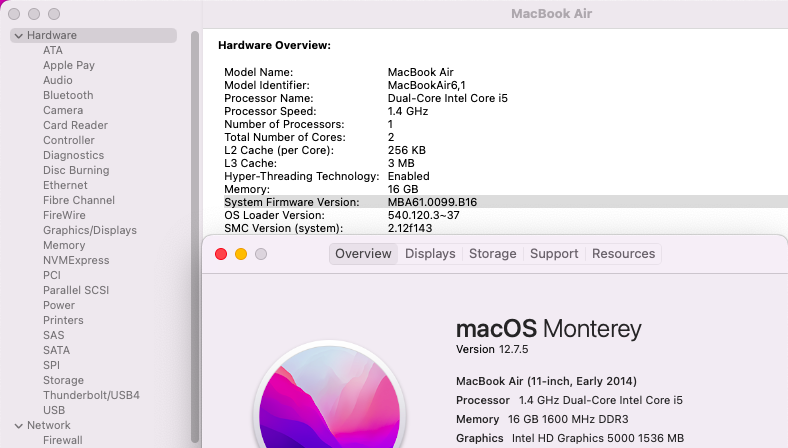
Task: Select Printers in the sidebar
Action: pyautogui.click(x=63, y=320)
